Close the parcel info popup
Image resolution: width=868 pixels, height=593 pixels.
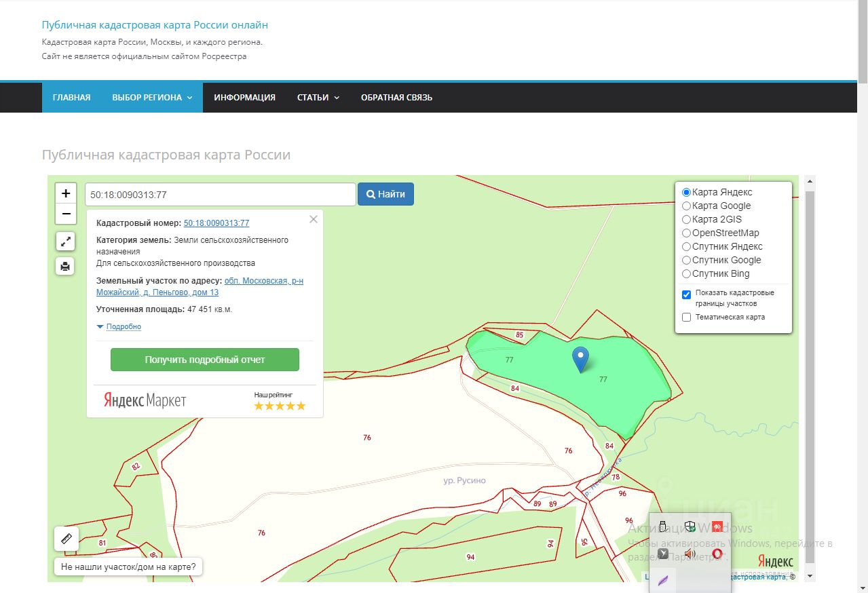313,219
